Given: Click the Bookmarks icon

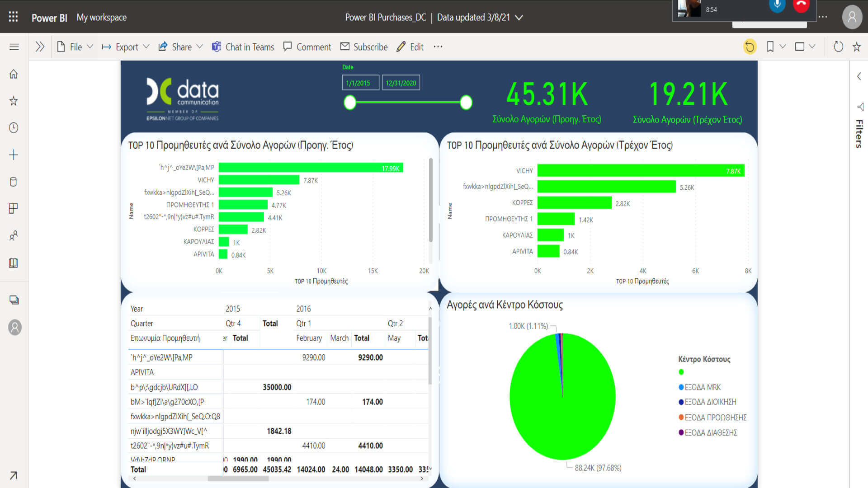Looking at the screenshot, I should click(x=770, y=47).
